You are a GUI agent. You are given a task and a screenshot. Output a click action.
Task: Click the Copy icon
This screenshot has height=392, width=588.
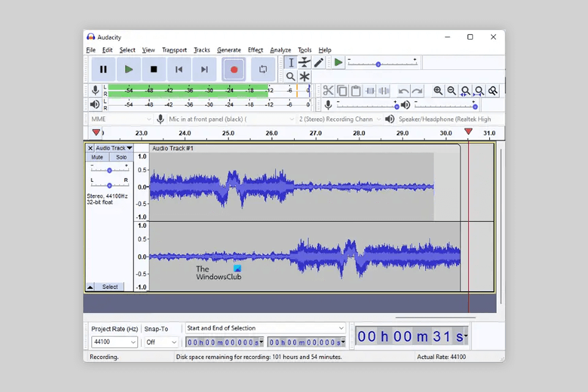coord(342,91)
